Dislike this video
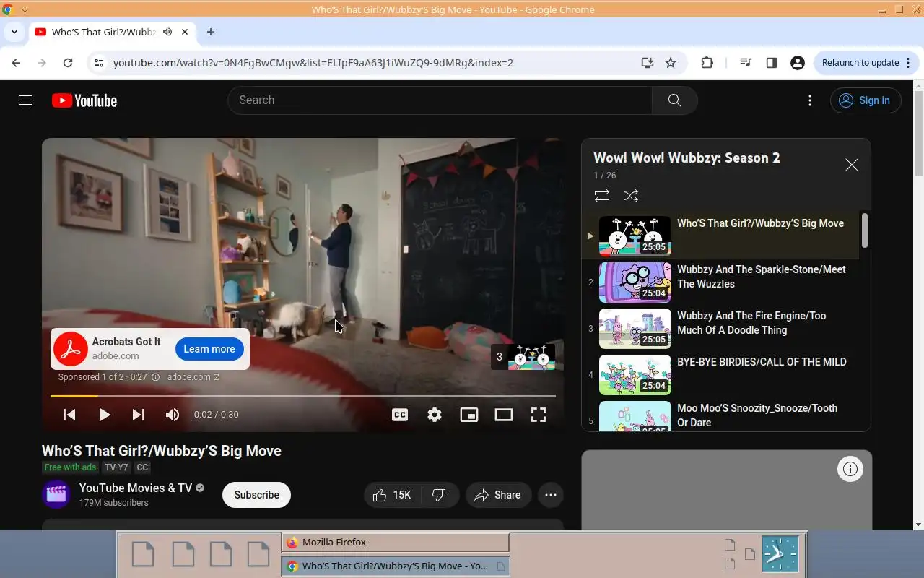Image resolution: width=924 pixels, height=578 pixels. tap(440, 495)
